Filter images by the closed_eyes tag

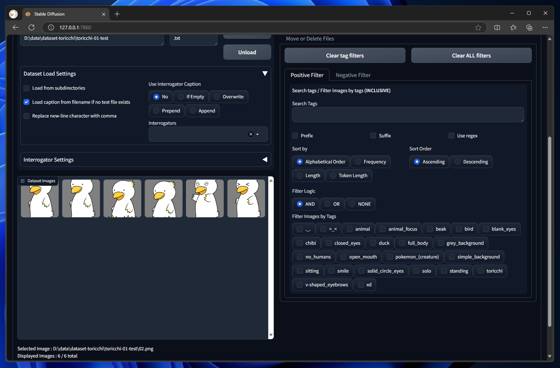343,243
